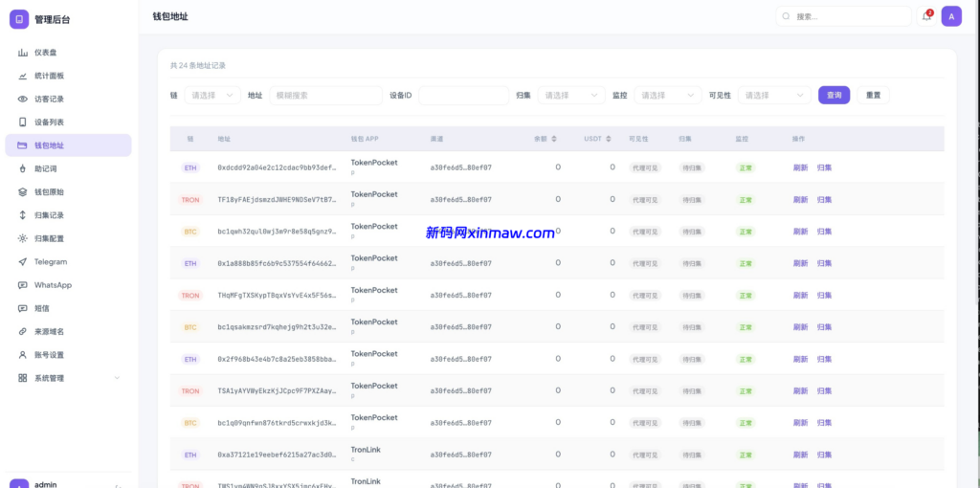Click the WhatsApp chat icon
This screenshot has height=488, width=980.
(x=23, y=285)
